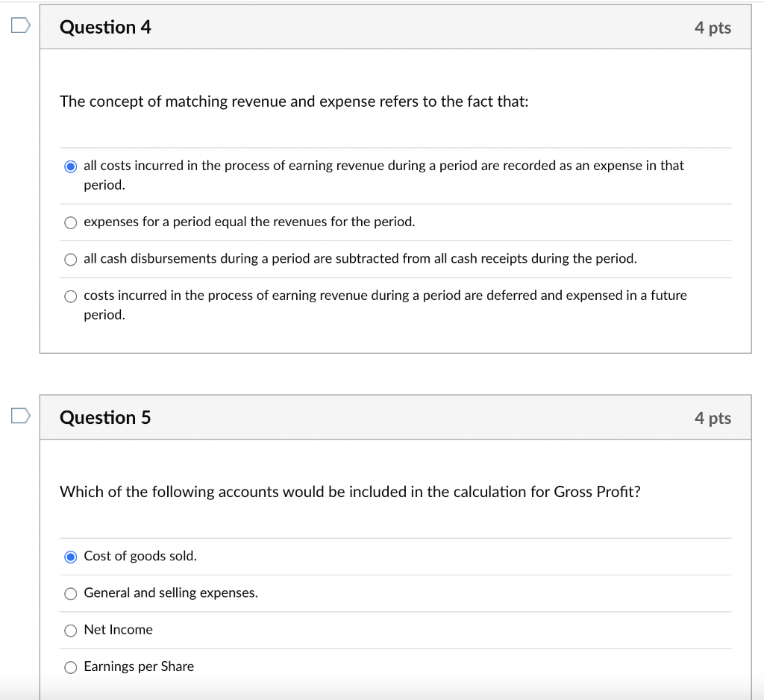Select answer 'all cash disbursements during a period'

click(70, 259)
